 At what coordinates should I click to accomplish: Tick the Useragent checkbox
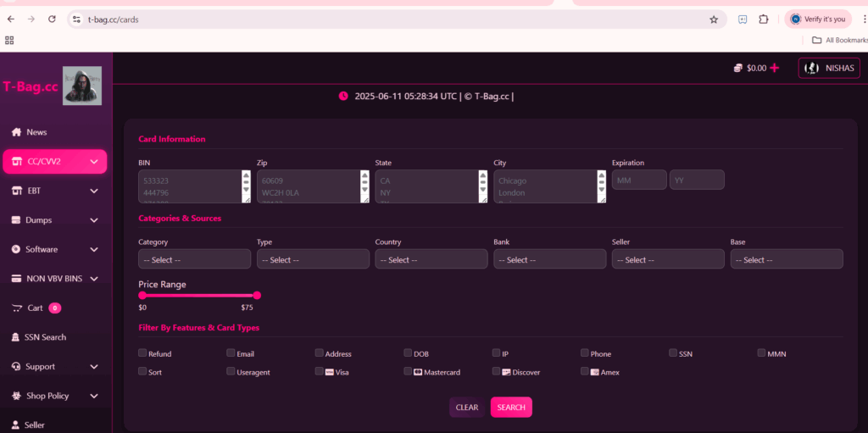[231, 371]
